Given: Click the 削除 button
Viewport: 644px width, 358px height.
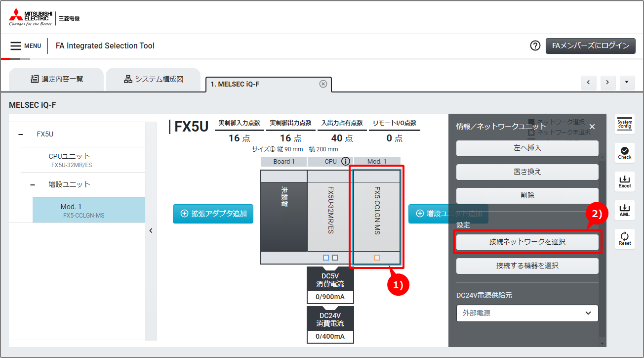Looking at the screenshot, I should click(x=527, y=195).
